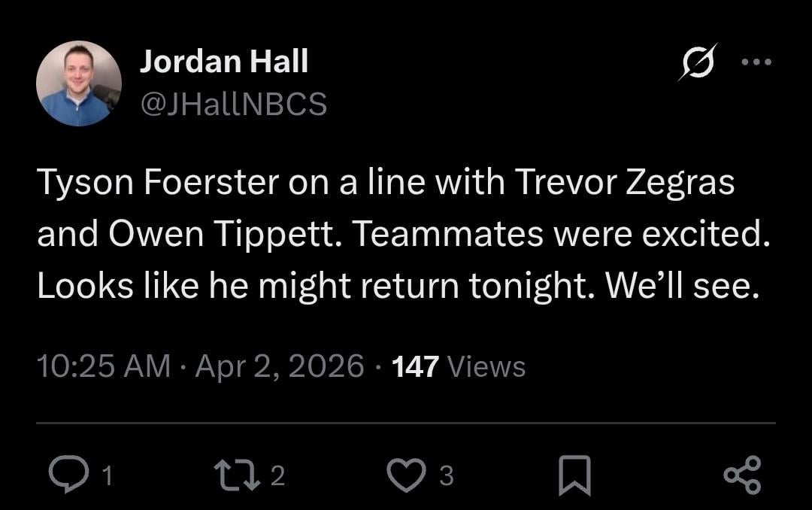Image resolution: width=812 pixels, height=510 pixels.
Task: Open the share icon options
Action: click(742, 475)
